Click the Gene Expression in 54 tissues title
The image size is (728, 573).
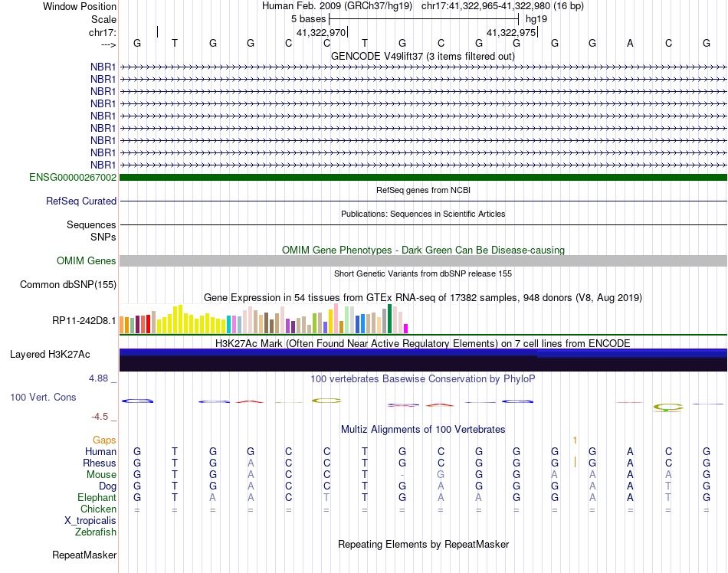tap(423, 298)
